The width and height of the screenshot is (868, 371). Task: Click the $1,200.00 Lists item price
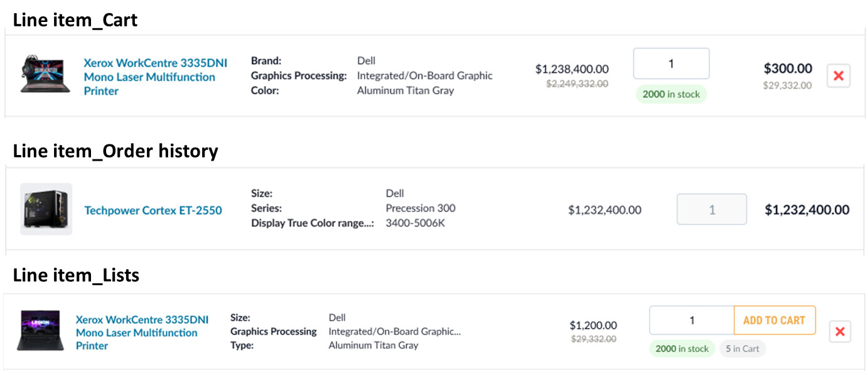593,325
